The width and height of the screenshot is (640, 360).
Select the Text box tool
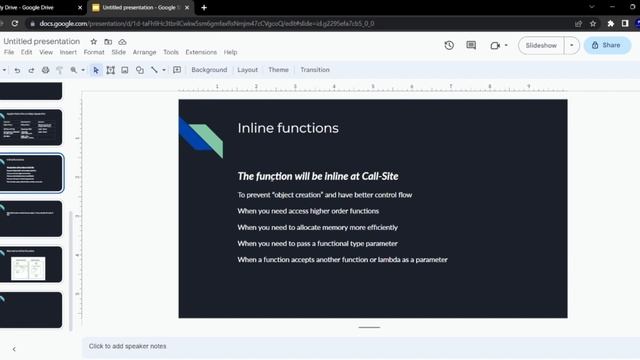coord(111,70)
